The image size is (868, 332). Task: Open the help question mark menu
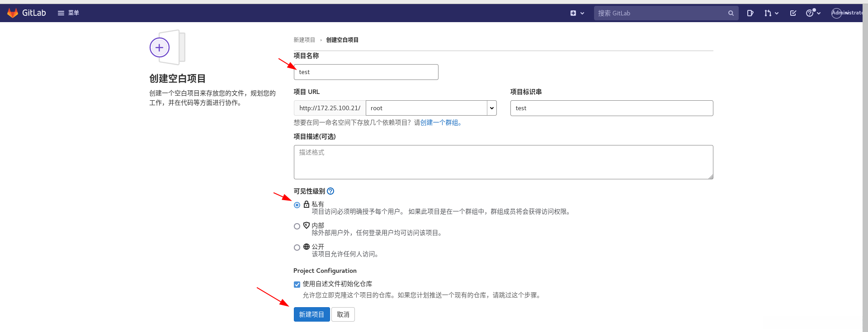click(813, 13)
